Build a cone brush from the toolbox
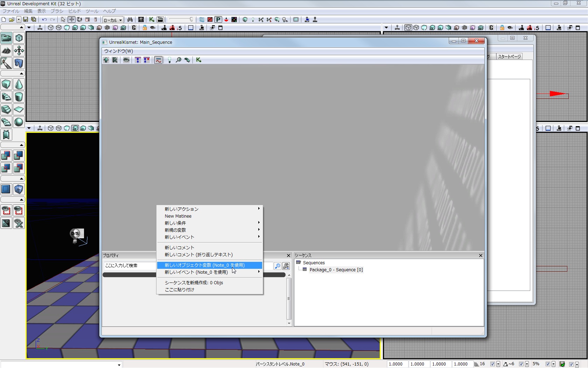Viewport: 588px width, 368px height. point(19,84)
